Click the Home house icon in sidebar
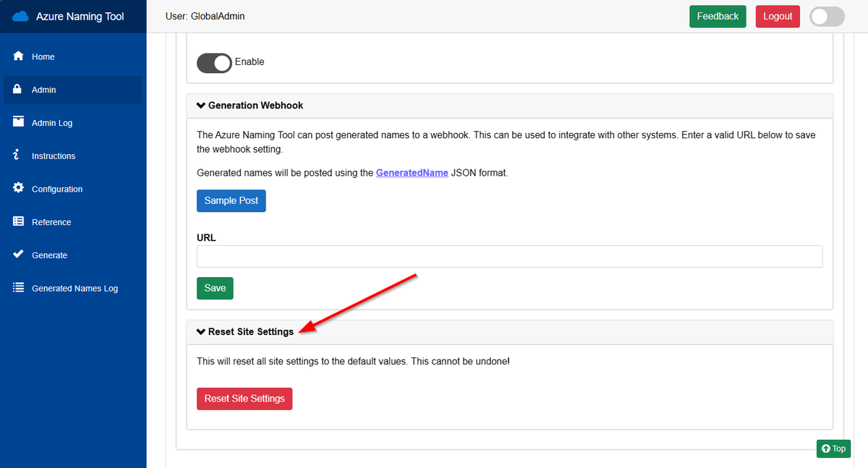The image size is (868, 468). coord(19,56)
